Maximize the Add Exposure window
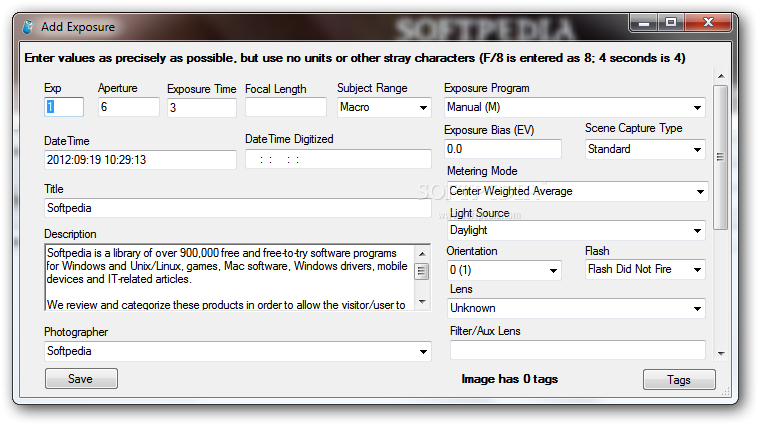 [x=670, y=22]
